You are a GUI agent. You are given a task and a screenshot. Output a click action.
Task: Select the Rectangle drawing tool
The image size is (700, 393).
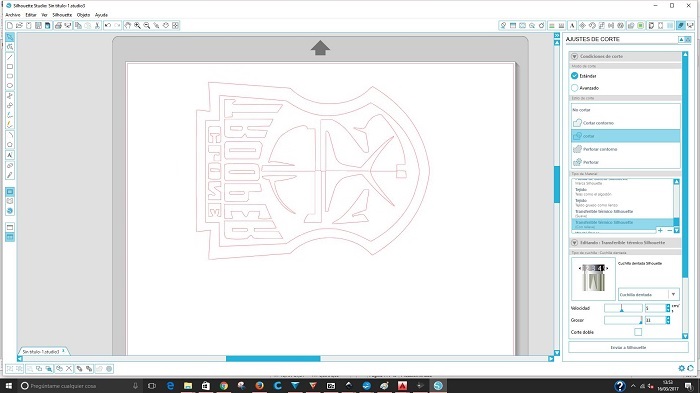click(x=10, y=67)
